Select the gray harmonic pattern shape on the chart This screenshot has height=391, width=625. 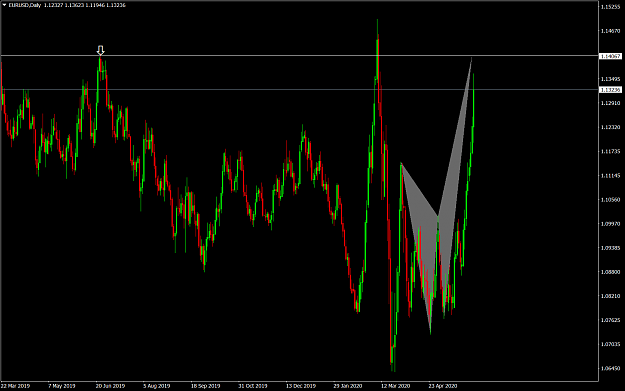tap(436, 196)
